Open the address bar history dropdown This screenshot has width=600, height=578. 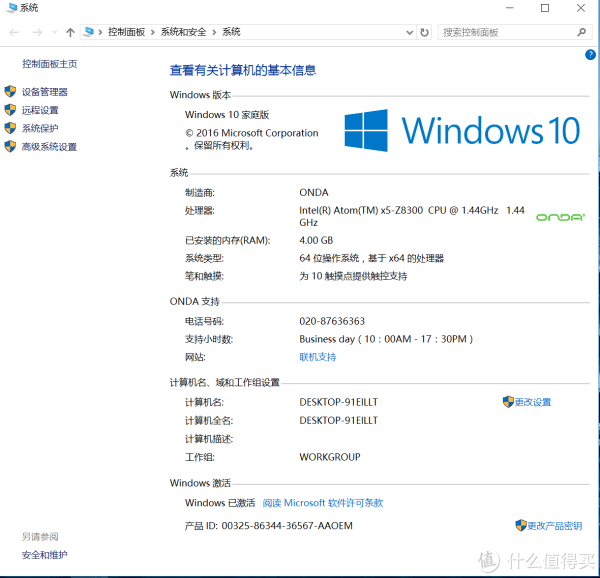tap(409, 33)
